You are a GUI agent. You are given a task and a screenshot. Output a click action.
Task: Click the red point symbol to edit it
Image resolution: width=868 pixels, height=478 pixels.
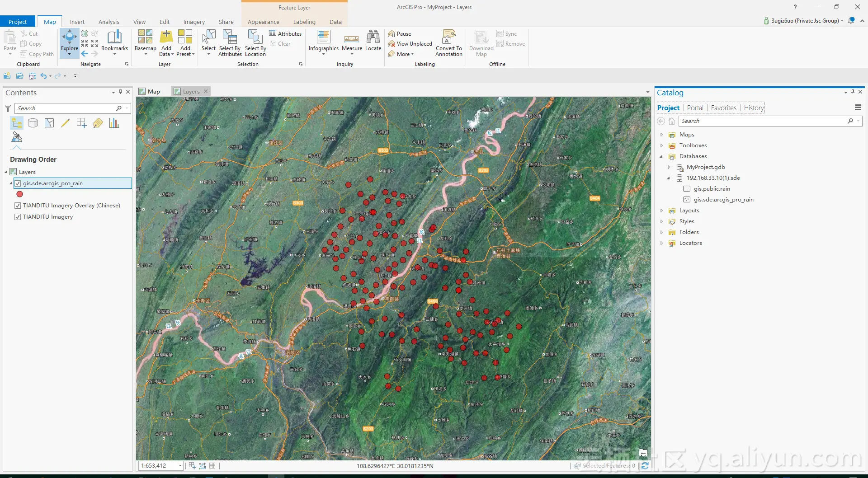click(x=19, y=194)
